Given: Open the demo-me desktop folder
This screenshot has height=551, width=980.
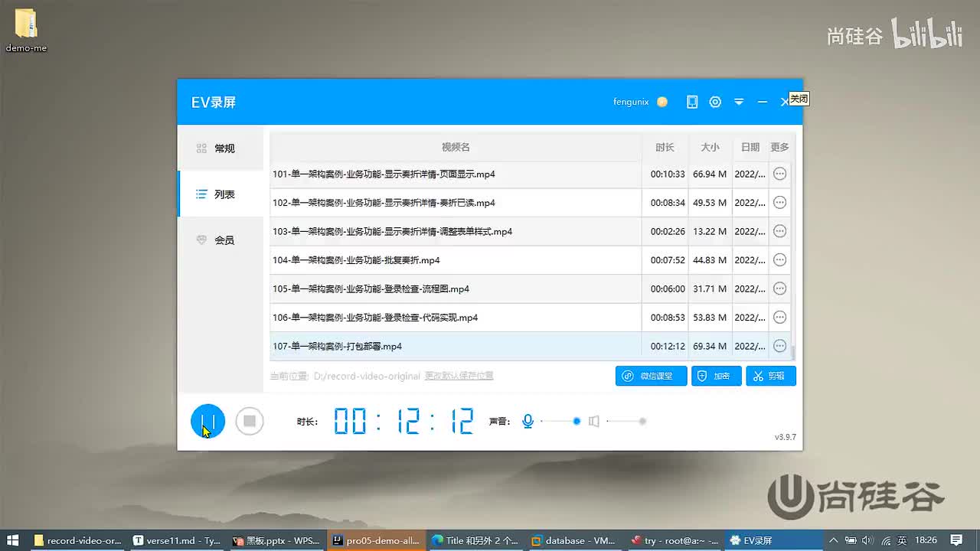Looking at the screenshot, I should click(x=26, y=31).
